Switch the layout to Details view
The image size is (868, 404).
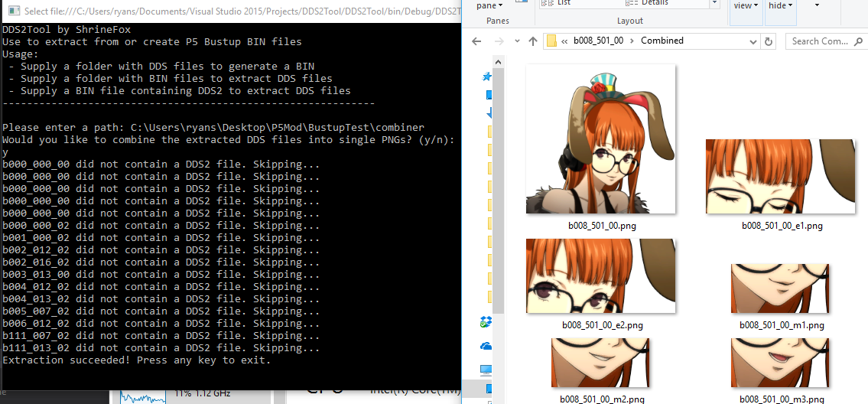[x=648, y=3]
